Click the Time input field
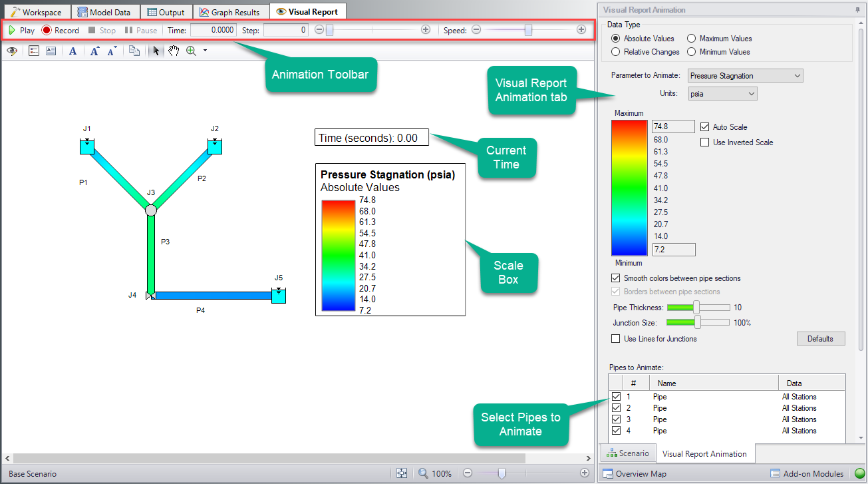 [213, 29]
